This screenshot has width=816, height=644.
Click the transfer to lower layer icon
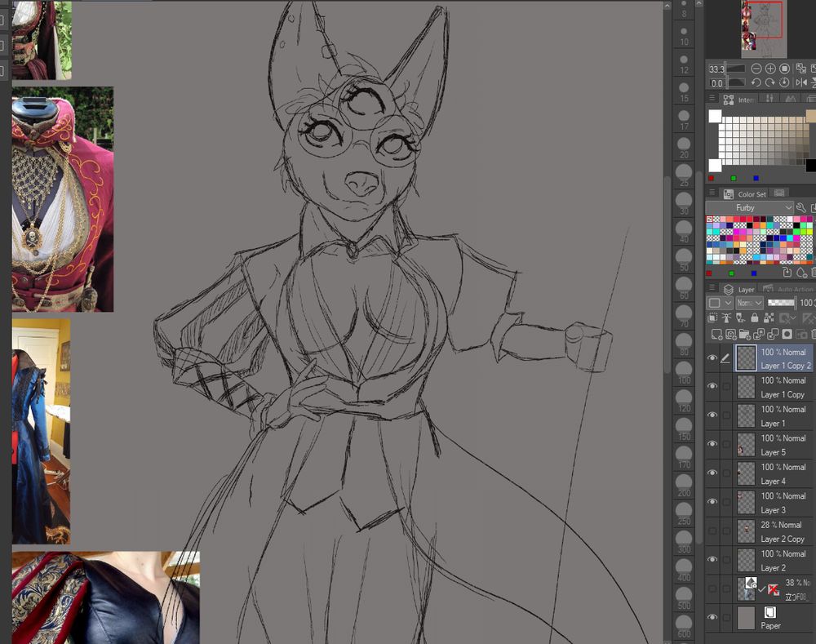click(x=759, y=334)
